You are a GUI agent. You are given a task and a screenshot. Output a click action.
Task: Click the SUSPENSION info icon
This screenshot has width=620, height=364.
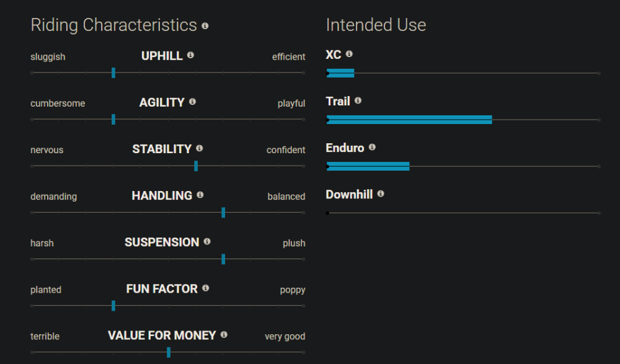coord(207,241)
